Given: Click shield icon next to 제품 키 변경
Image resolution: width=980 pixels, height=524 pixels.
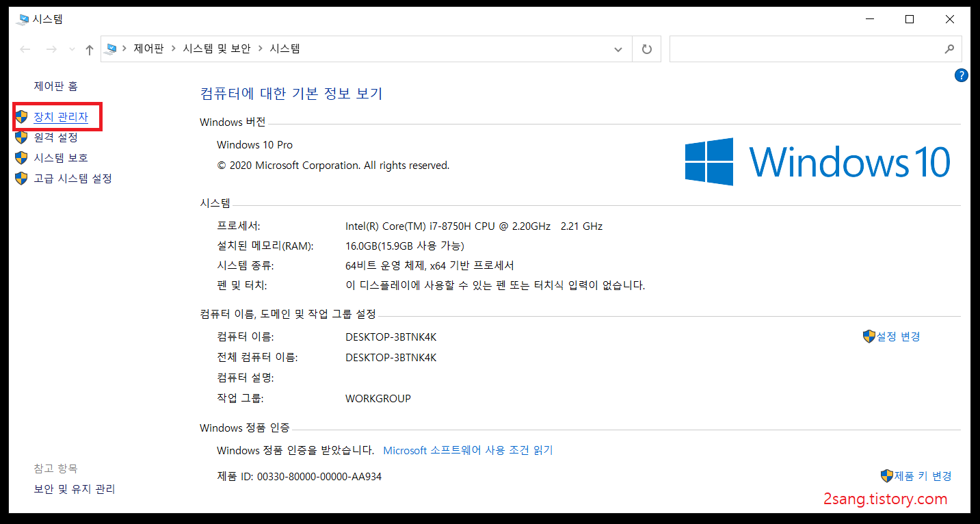Looking at the screenshot, I should point(887,476).
